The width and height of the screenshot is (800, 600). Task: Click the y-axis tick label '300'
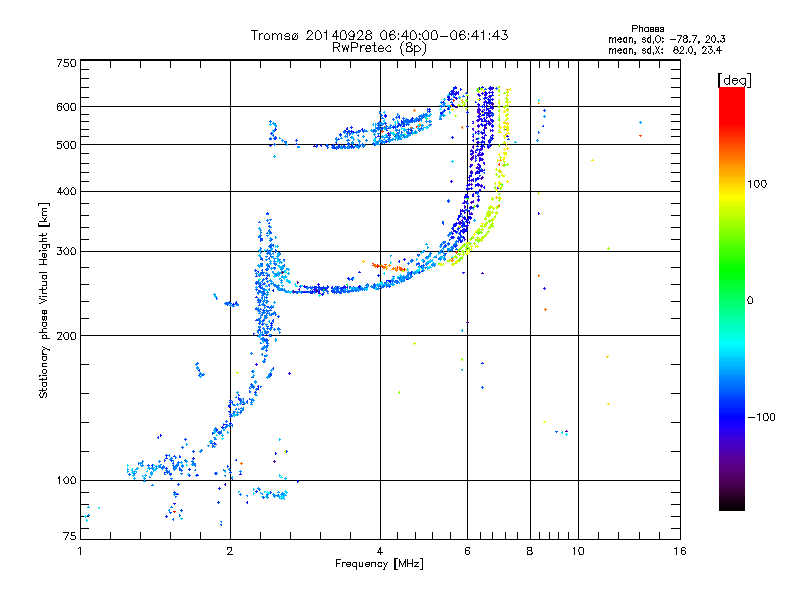pyautogui.click(x=66, y=252)
